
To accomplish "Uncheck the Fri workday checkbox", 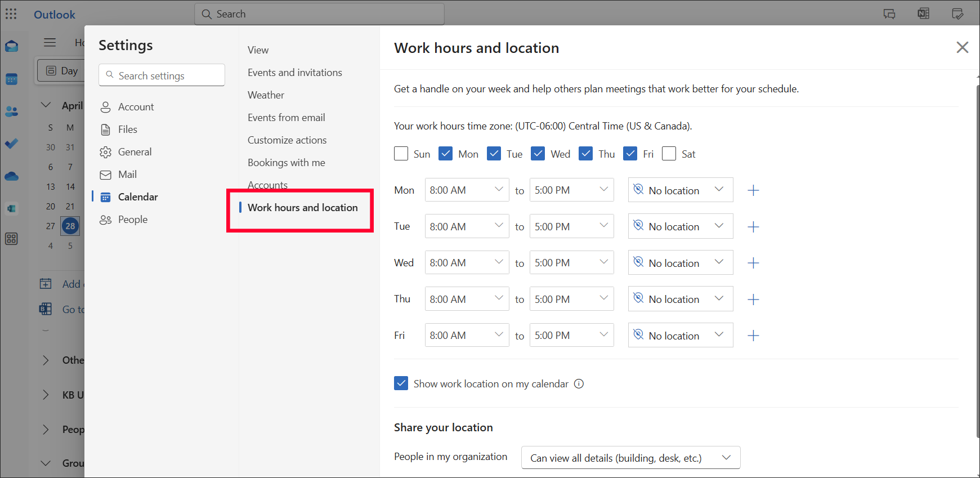I will coord(630,154).
